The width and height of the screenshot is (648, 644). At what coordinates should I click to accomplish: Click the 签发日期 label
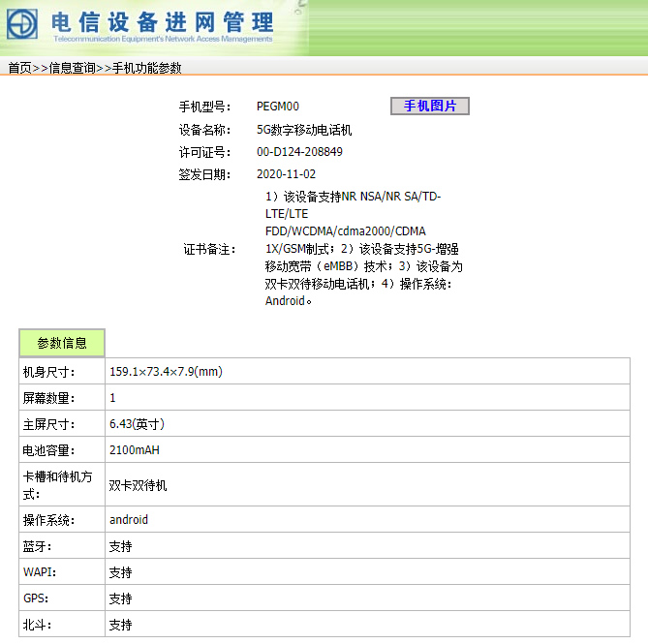tap(204, 174)
